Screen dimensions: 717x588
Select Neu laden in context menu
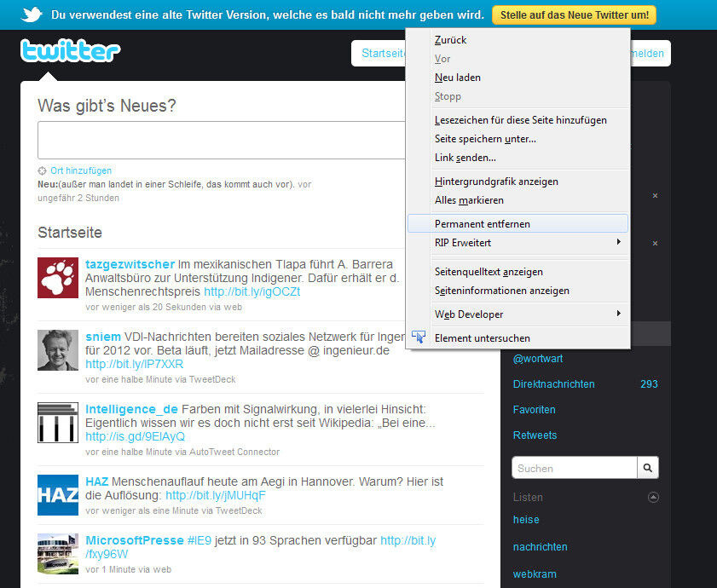pyautogui.click(x=518, y=78)
